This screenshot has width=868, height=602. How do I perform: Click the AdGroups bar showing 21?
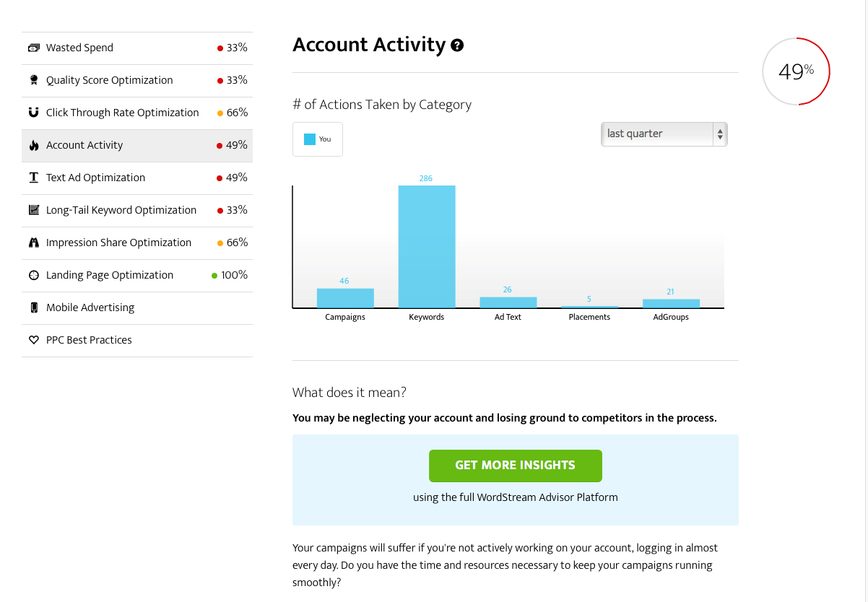coord(672,304)
